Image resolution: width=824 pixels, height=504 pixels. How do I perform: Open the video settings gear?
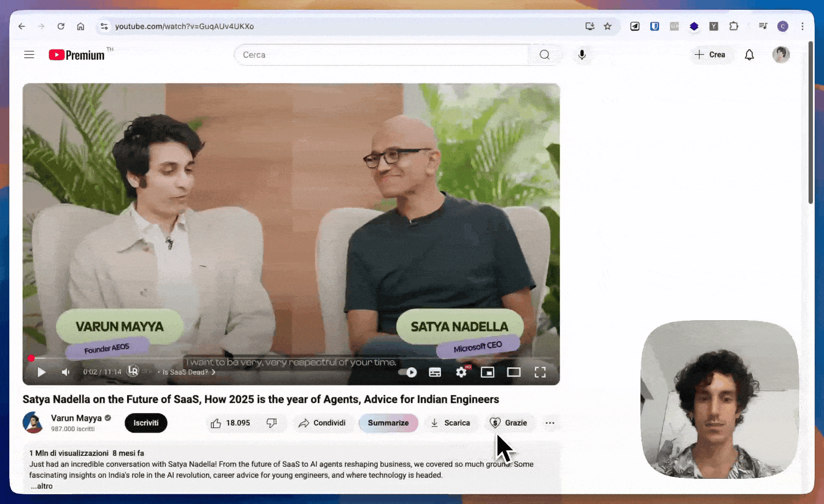461,372
